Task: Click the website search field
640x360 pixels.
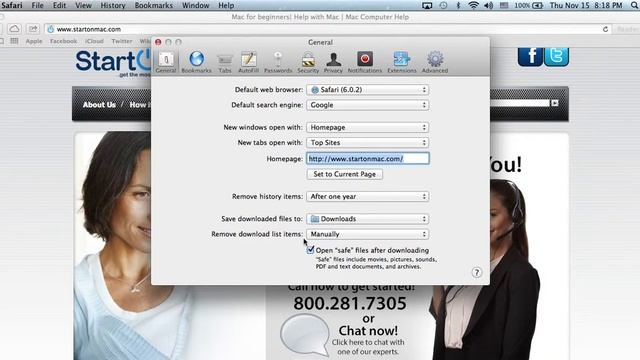Action: 519,103
